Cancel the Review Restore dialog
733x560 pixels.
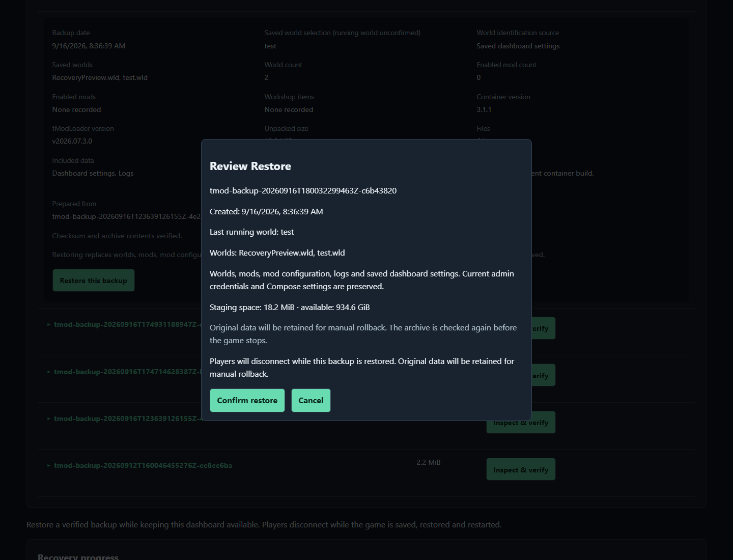[311, 400]
